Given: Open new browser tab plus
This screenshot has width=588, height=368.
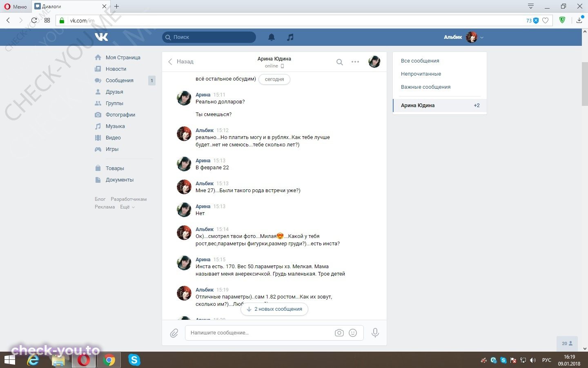Looking at the screenshot, I should click(x=117, y=7).
